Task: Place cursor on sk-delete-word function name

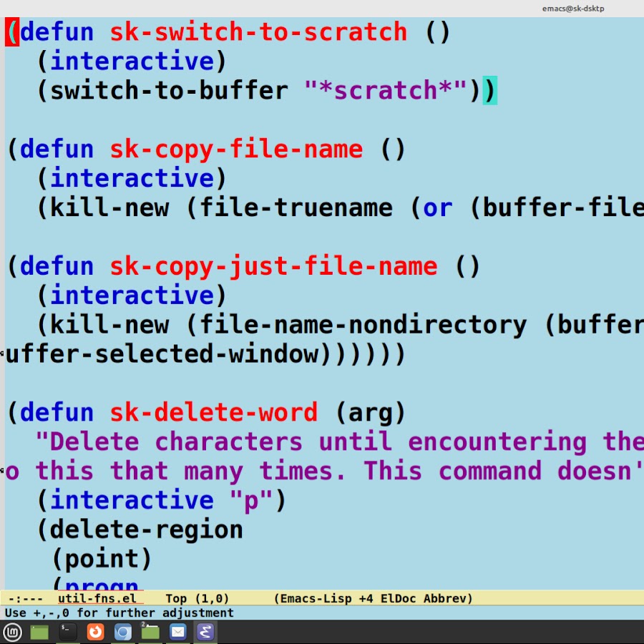Action: (213, 412)
